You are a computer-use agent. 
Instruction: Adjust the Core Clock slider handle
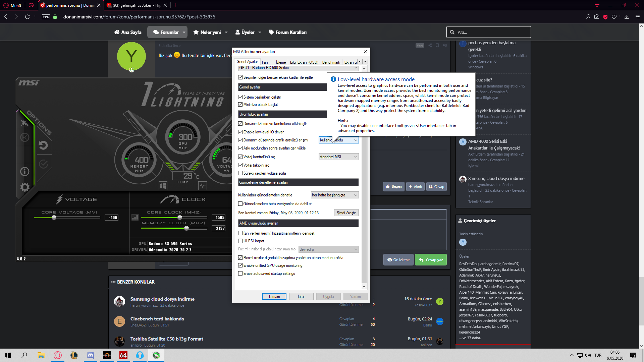180,218
